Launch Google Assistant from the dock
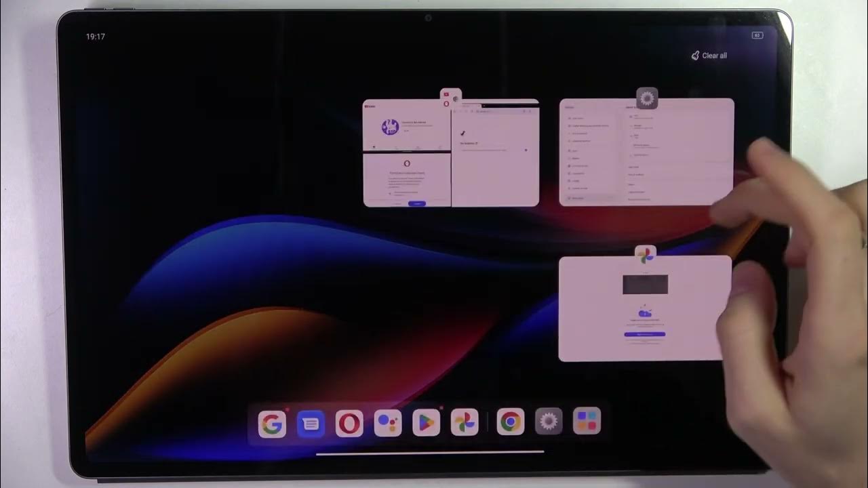This screenshot has height=488, width=868. [388, 424]
